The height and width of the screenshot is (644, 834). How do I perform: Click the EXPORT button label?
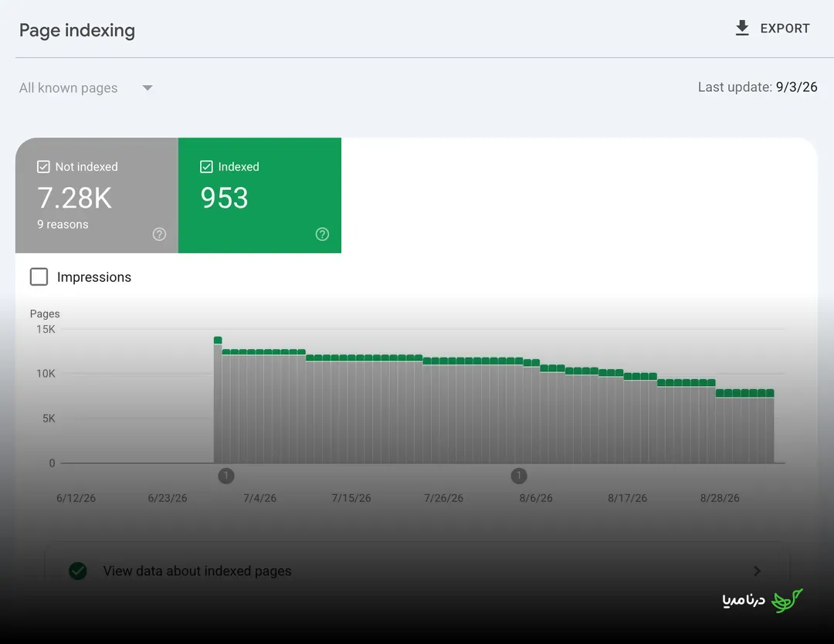tap(785, 29)
